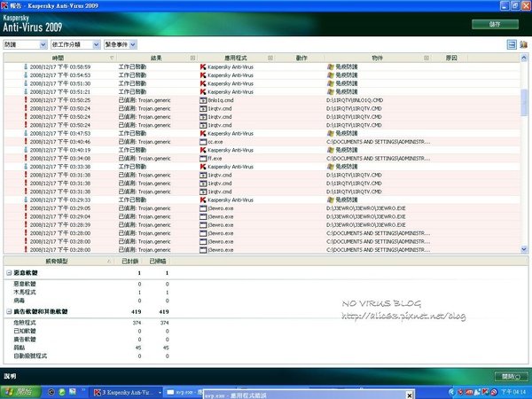Image resolution: width=532 pixels, height=399 pixels.
Task: Click Kaspersky K icon in 03:58:59 row
Action: [x=203, y=66]
